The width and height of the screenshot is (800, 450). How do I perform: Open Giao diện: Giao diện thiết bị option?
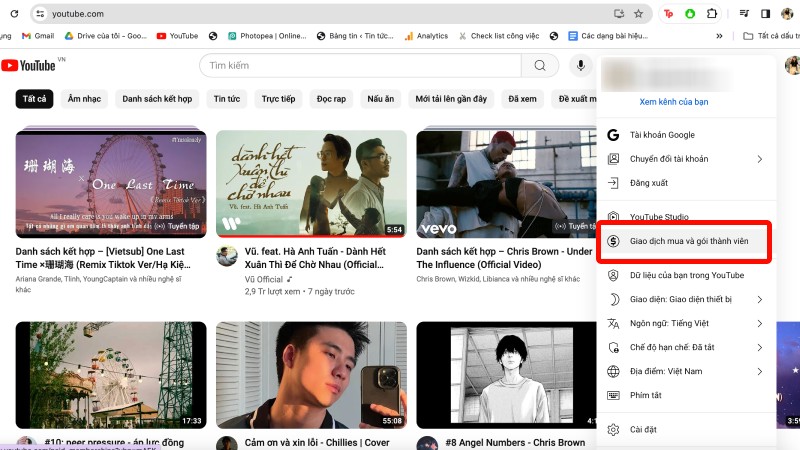pos(686,299)
